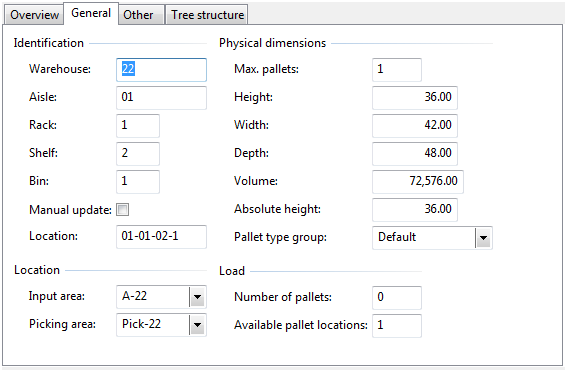The image size is (567, 372).
Task: Click the Rack input field
Action: [138, 125]
